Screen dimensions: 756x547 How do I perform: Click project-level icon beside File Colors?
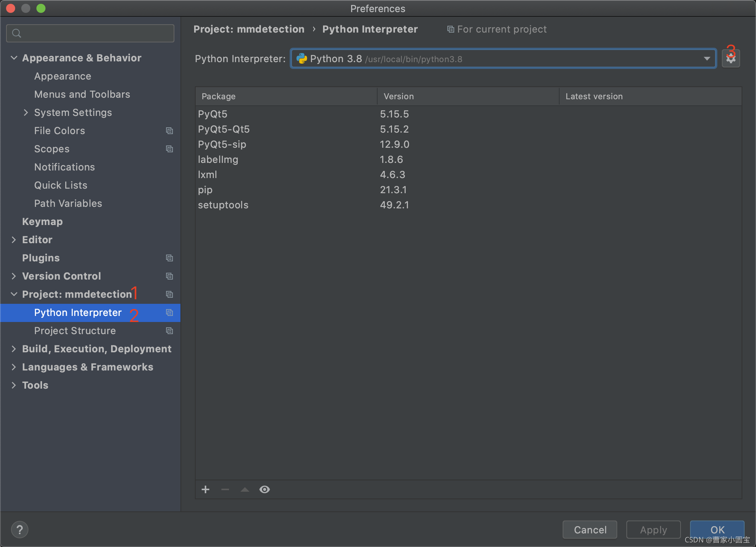[x=169, y=131]
